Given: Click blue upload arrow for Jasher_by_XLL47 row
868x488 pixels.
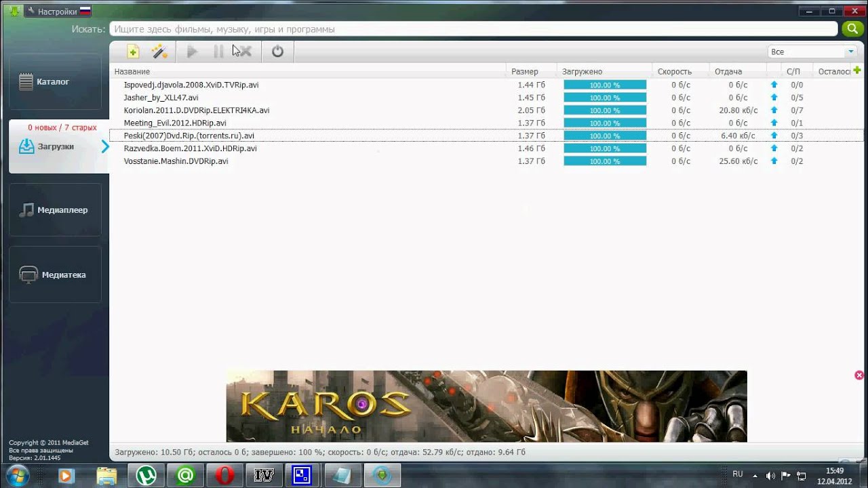Looking at the screenshot, I should (x=774, y=98).
